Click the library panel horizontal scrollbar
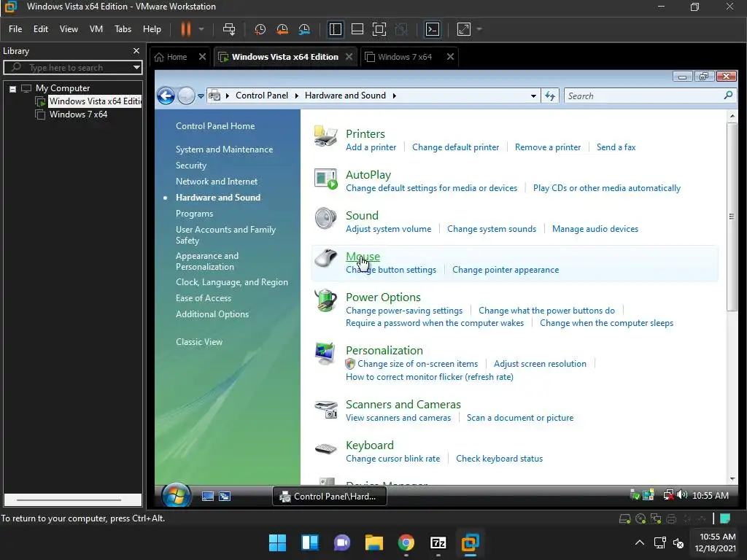This screenshot has width=747, height=560. coord(69,500)
